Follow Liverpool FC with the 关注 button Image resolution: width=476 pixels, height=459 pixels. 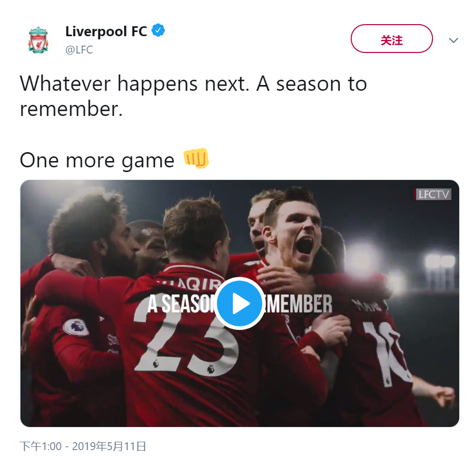tap(391, 40)
